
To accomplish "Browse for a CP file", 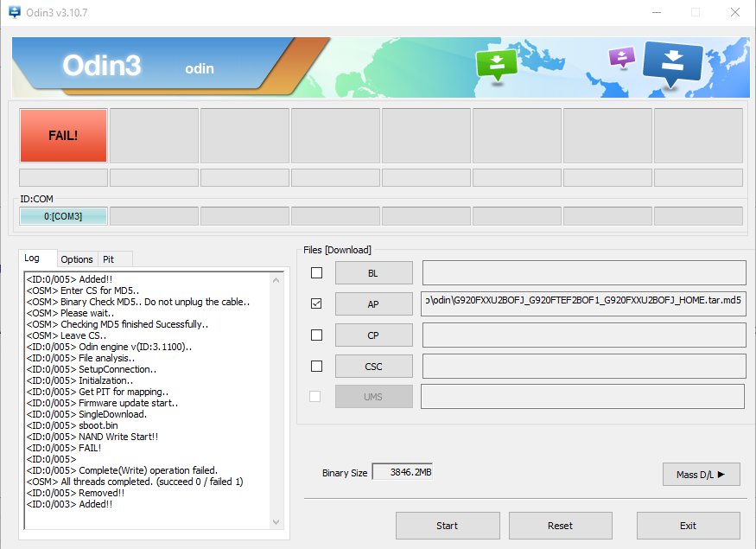I will coord(373,335).
